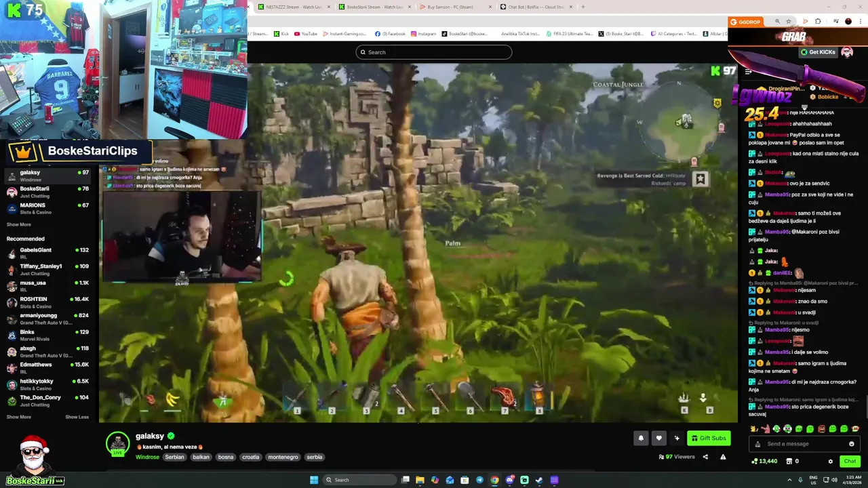Image resolution: width=868 pixels, height=488 pixels.
Task: Click the verified badge next to galaksy
Action: point(171,436)
